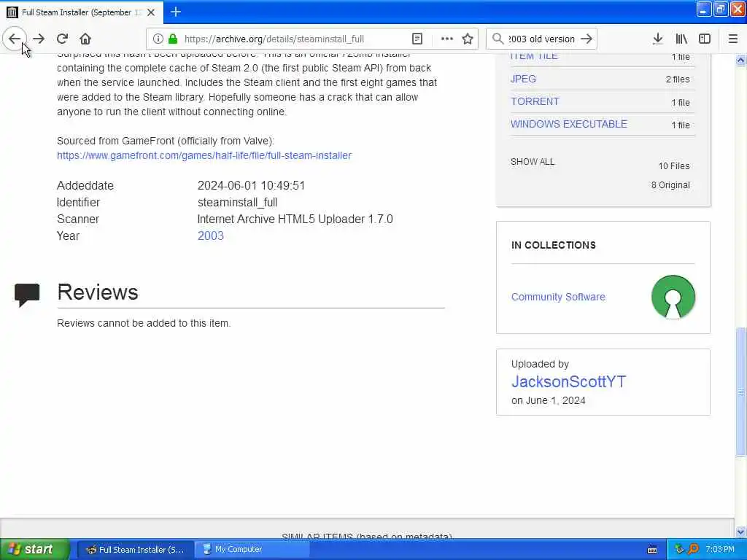Click '8 Original' count text
Screen dimensions: 747x560
coord(670,184)
